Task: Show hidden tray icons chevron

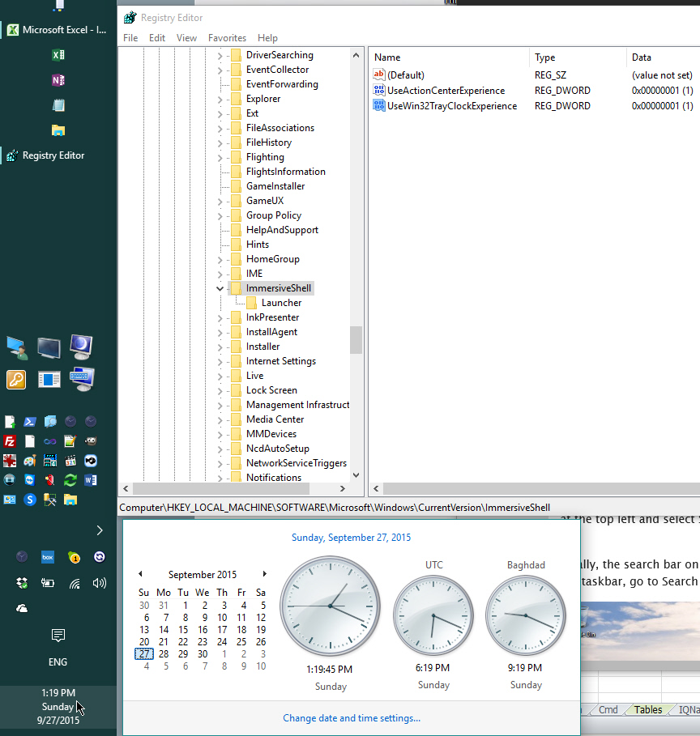Action: 100,530
